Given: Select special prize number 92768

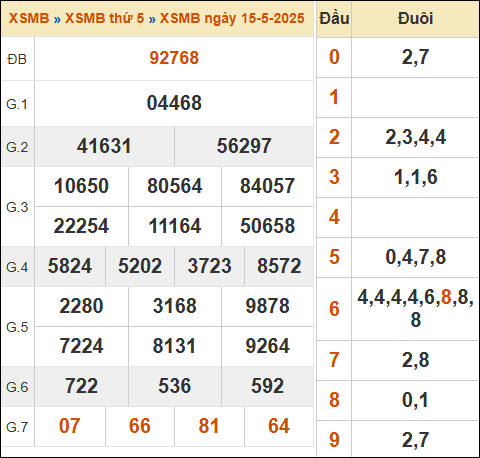Looking at the screenshot, I should (x=174, y=58).
